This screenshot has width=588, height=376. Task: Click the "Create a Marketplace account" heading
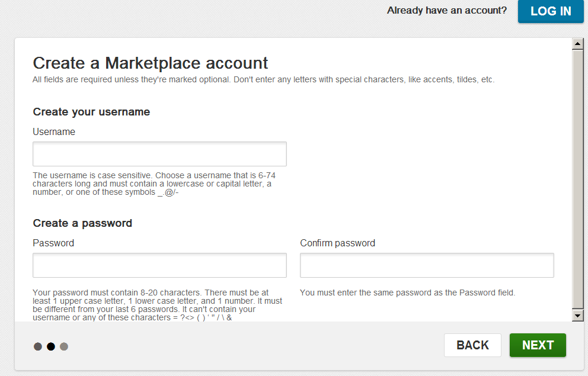(151, 63)
